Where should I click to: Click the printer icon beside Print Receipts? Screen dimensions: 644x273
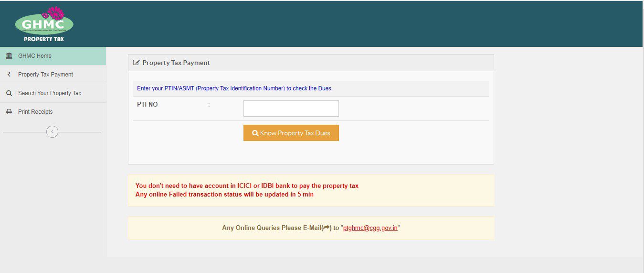point(9,112)
